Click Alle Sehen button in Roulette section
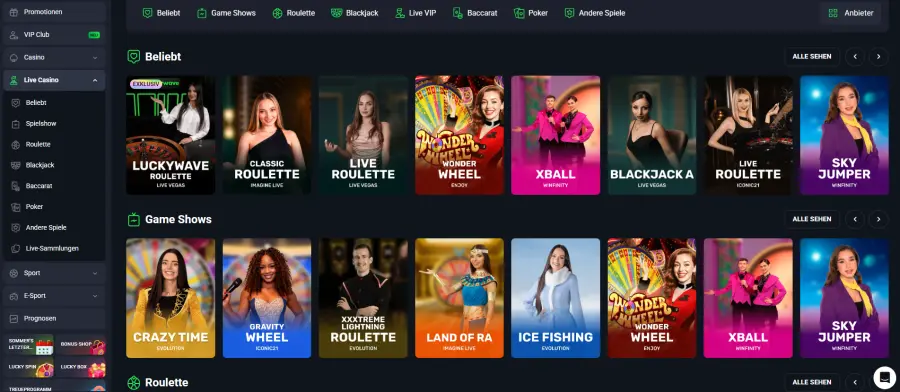Viewport: 900px width, 392px height. (812, 382)
